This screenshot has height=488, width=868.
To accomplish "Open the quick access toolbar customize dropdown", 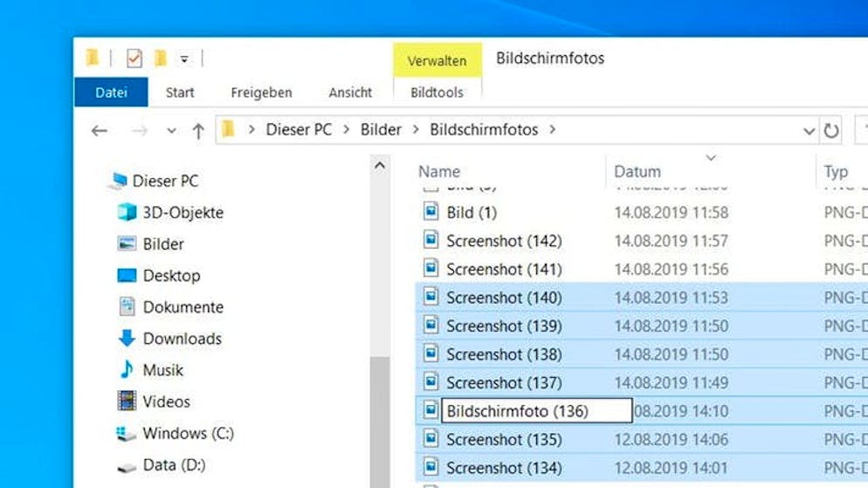I will (184, 59).
